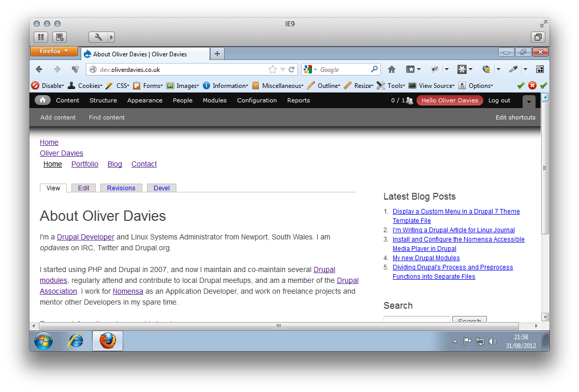Open the Configuration menu in Drupal toolbar
579x392 pixels.
(257, 100)
